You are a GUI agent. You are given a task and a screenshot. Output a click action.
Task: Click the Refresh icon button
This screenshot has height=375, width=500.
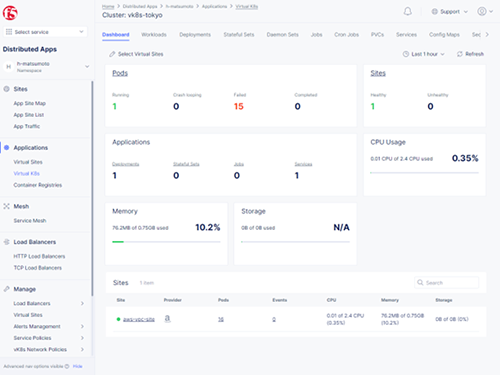[x=460, y=54]
